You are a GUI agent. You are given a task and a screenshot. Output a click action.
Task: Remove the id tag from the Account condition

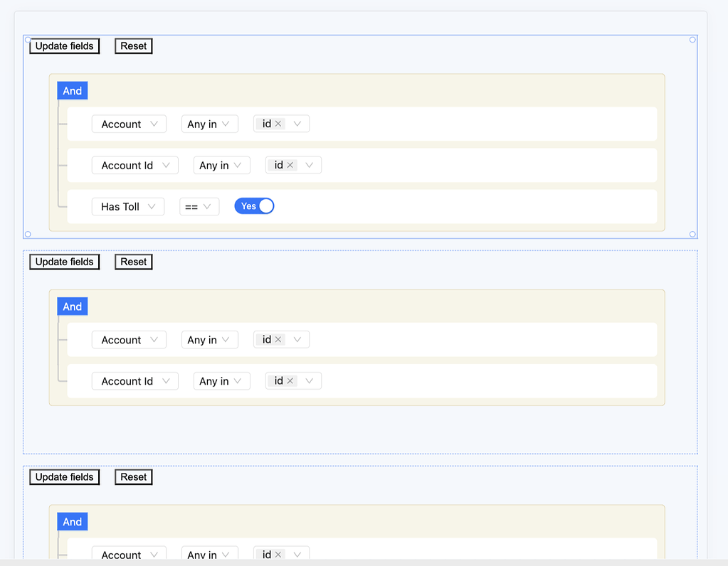tap(278, 123)
